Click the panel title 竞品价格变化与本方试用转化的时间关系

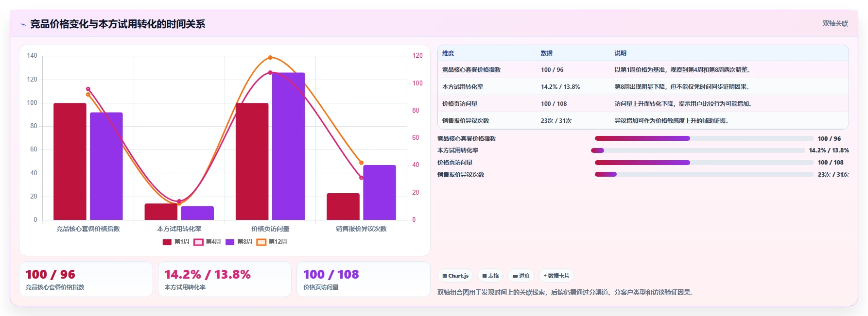pos(118,24)
